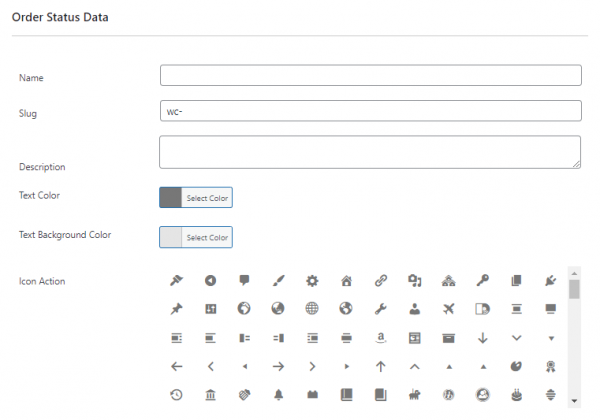Choose the Amazon logo icon
600x420 pixels.
click(x=380, y=338)
